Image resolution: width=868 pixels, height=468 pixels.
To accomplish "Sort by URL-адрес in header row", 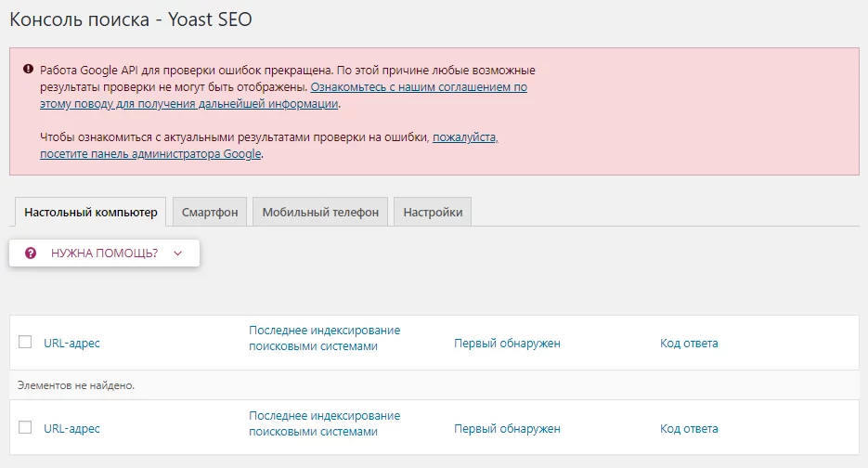I will [72, 344].
